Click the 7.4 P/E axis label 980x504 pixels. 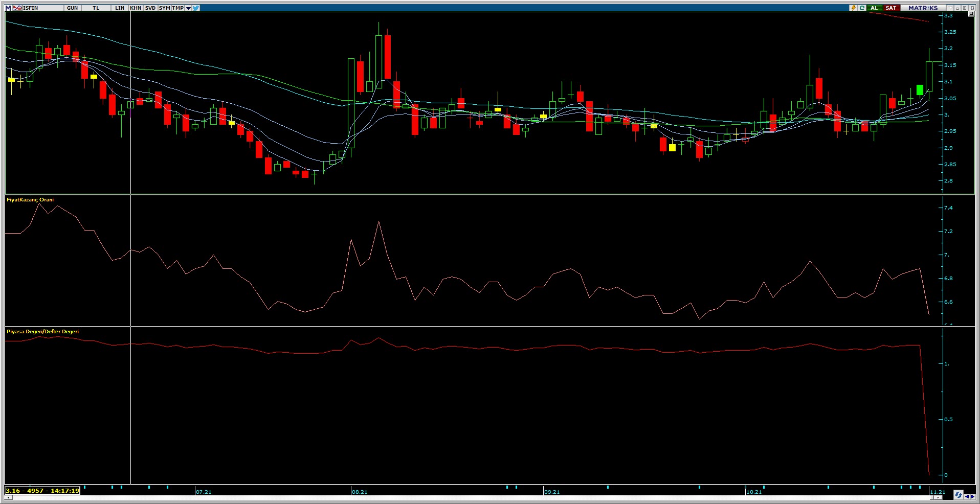coord(948,208)
